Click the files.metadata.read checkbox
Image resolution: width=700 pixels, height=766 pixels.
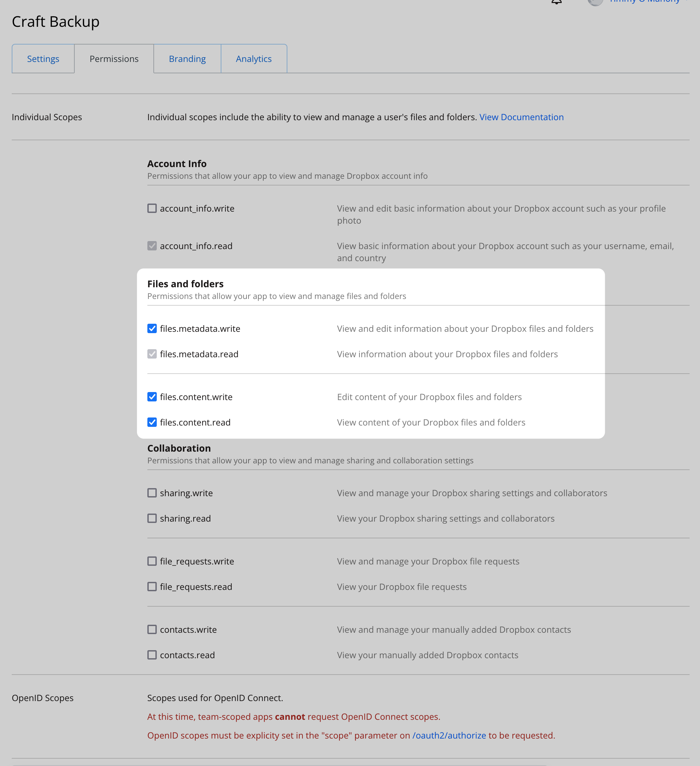coord(152,354)
